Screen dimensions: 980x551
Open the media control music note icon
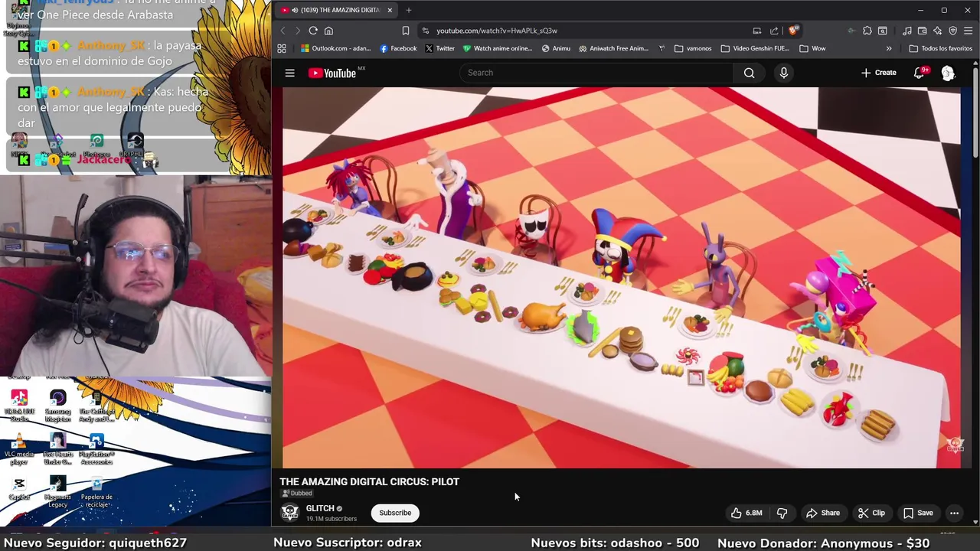pyautogui.click(x=907, y=31)
